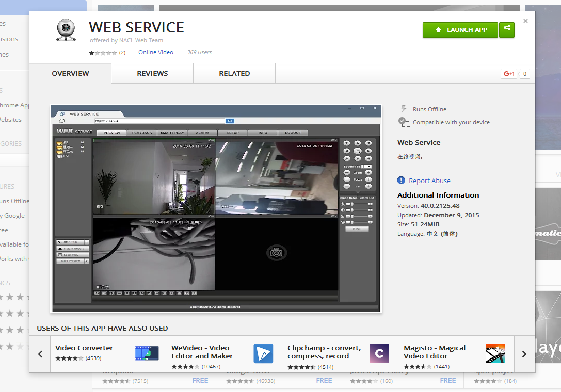Close the app details dialog
Screen dimensions: 561x392
pyautogui.click(x=525, y=21)
